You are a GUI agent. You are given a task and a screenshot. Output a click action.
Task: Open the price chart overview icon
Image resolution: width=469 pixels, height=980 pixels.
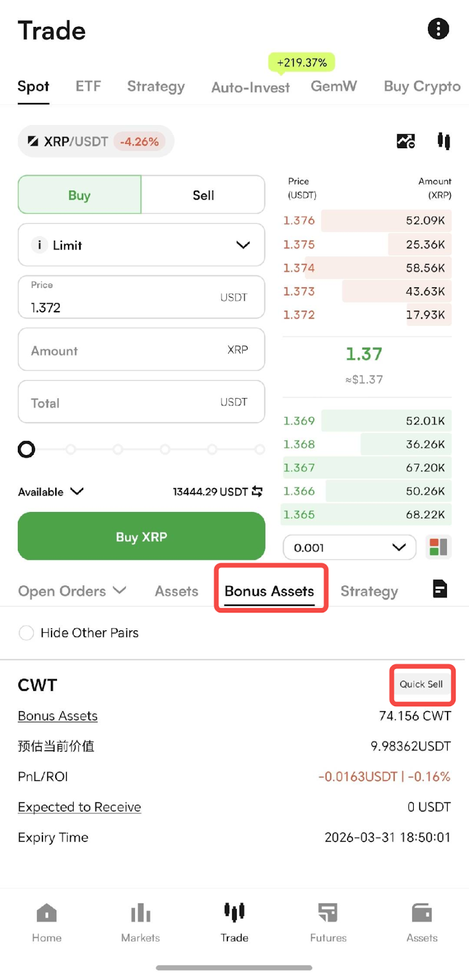click(406, 141)
